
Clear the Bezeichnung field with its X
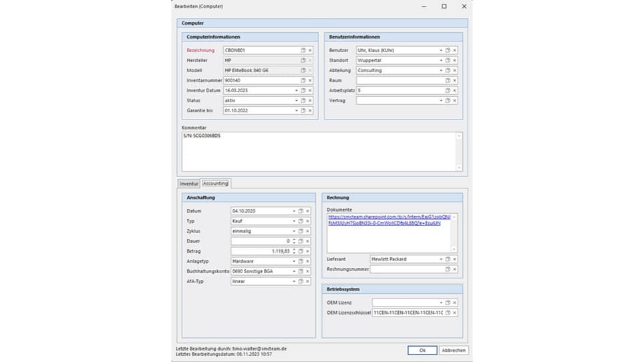click(x=310, y=50)
